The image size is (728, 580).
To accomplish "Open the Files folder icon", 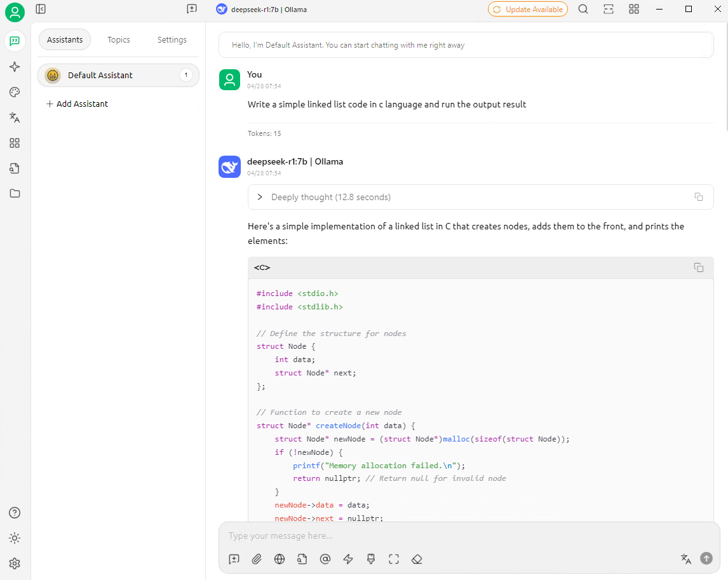I will [x=15, y=193].
